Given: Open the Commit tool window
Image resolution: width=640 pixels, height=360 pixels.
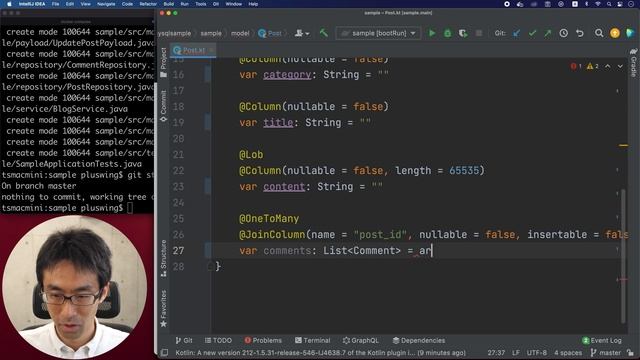Looking at the screenshot, I should (164, 106).
